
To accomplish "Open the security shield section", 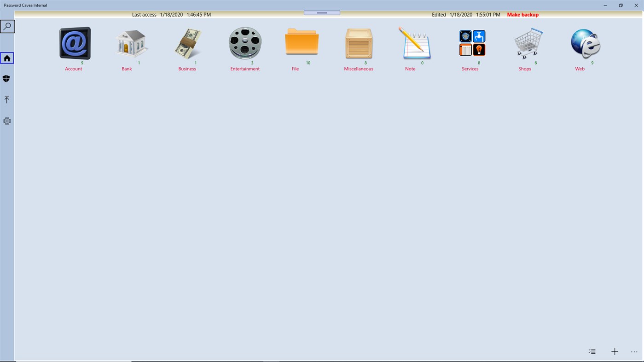I will (x=6, y=78).
